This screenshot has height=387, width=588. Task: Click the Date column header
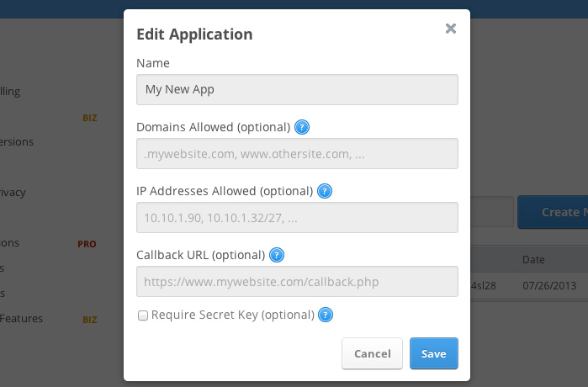point(534,259)
